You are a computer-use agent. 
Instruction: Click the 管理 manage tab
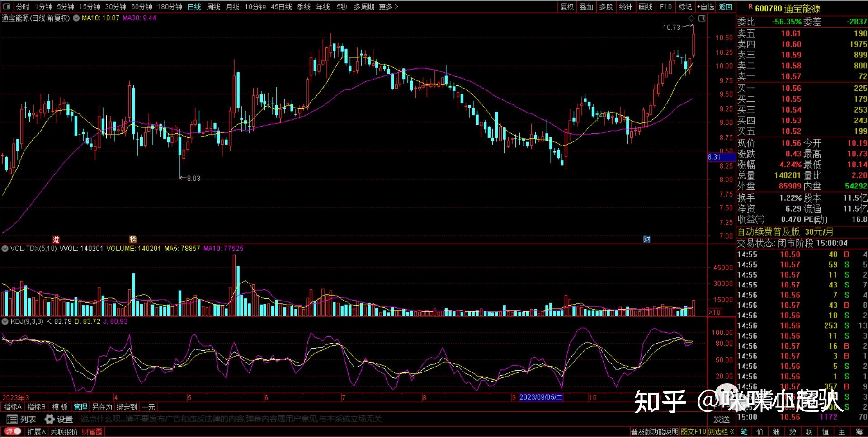click(x=80, y=407)
